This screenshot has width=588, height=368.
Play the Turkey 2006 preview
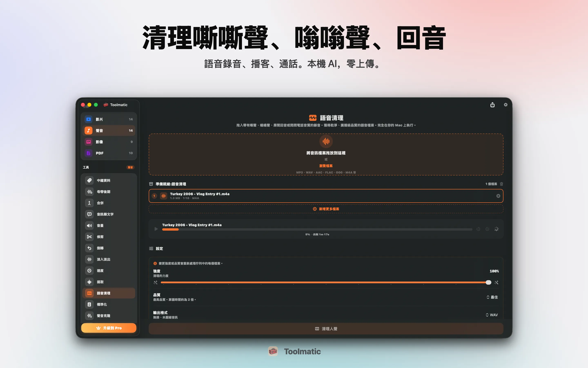[156, 229]
